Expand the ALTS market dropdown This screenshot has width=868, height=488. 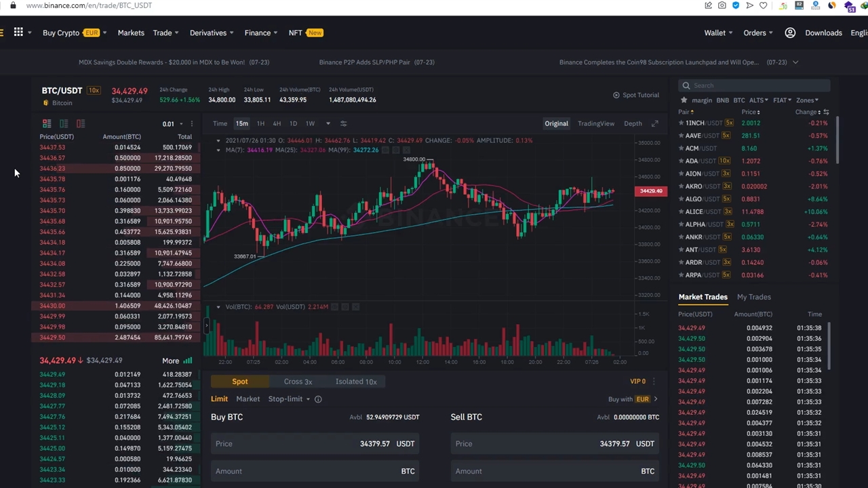[x=758, y=100]
